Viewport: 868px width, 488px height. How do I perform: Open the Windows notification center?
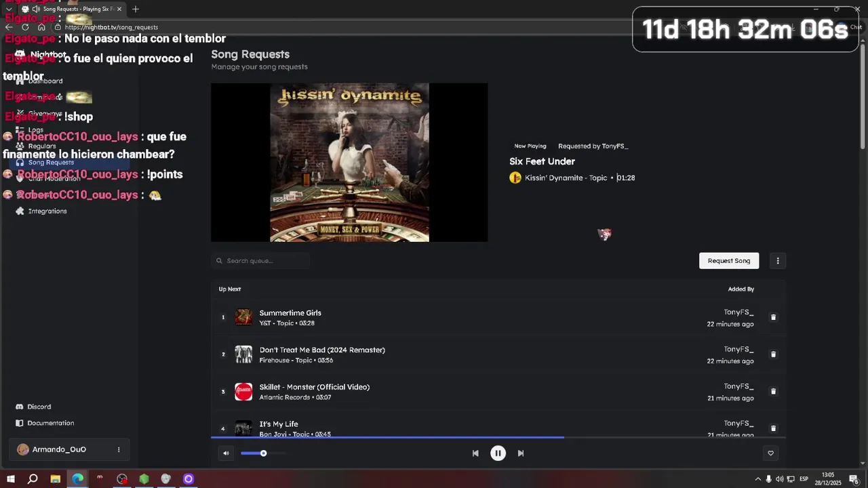pyautogui.click(x=854, y=479)
